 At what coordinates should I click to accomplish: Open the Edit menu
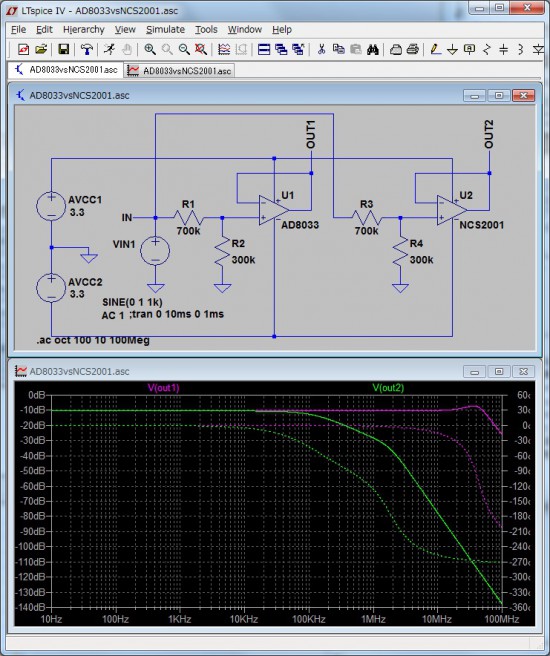click(44, 30)
